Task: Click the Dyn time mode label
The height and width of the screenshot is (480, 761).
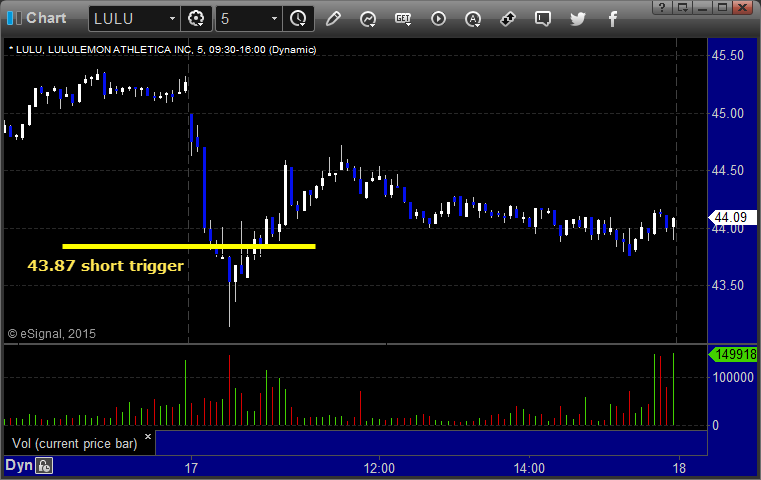Action: [18, 465]
